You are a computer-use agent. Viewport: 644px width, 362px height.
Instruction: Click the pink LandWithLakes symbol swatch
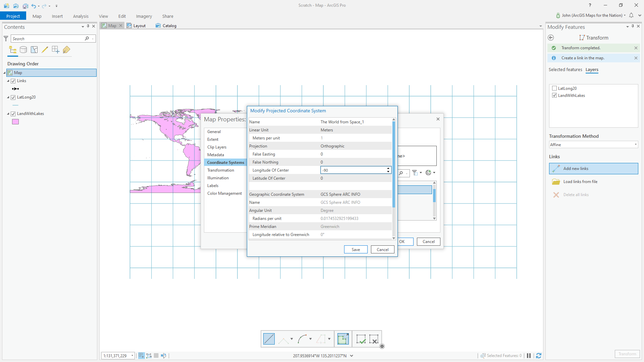tap(15, 122)
